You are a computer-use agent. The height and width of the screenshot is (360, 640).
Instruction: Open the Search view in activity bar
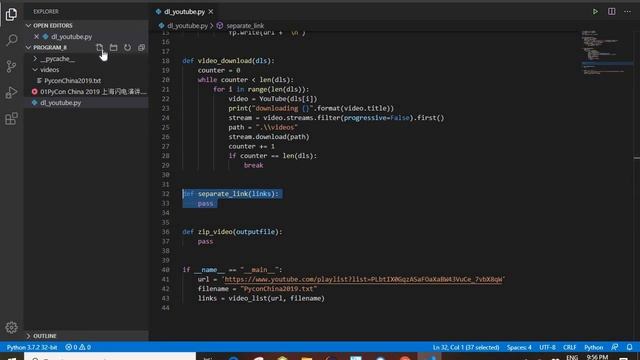(11, 40)
